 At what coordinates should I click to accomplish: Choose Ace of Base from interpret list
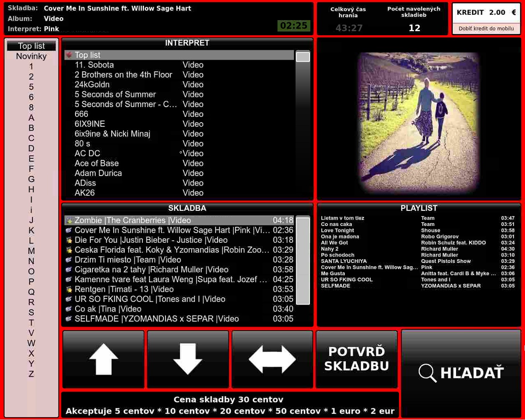click(x=97, y=163)
